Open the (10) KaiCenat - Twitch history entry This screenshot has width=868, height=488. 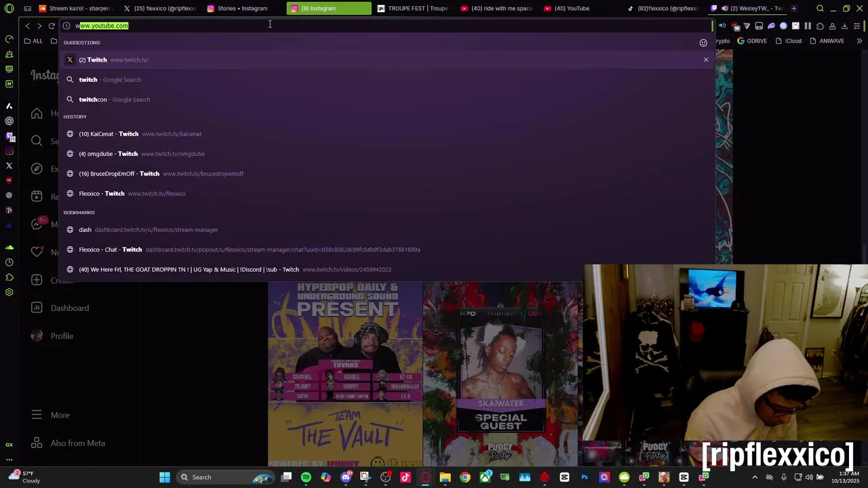(x=387, y=134)
